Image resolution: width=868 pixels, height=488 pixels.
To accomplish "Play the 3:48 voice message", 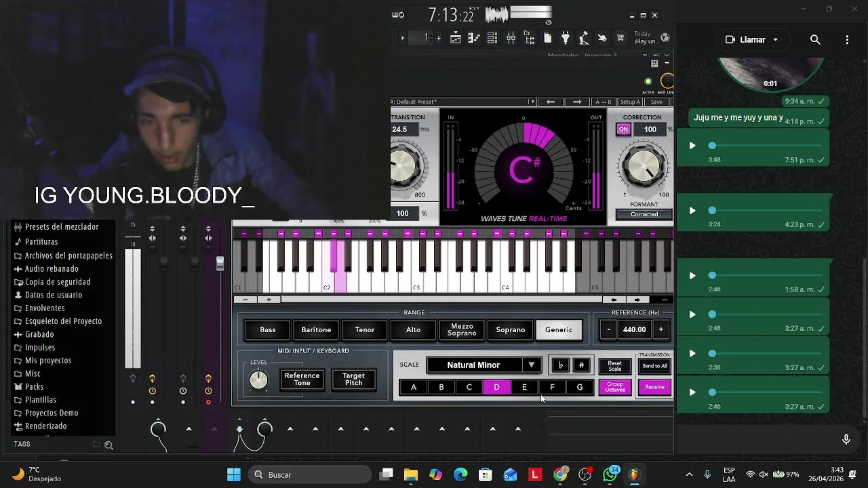I will coord(692,146).
